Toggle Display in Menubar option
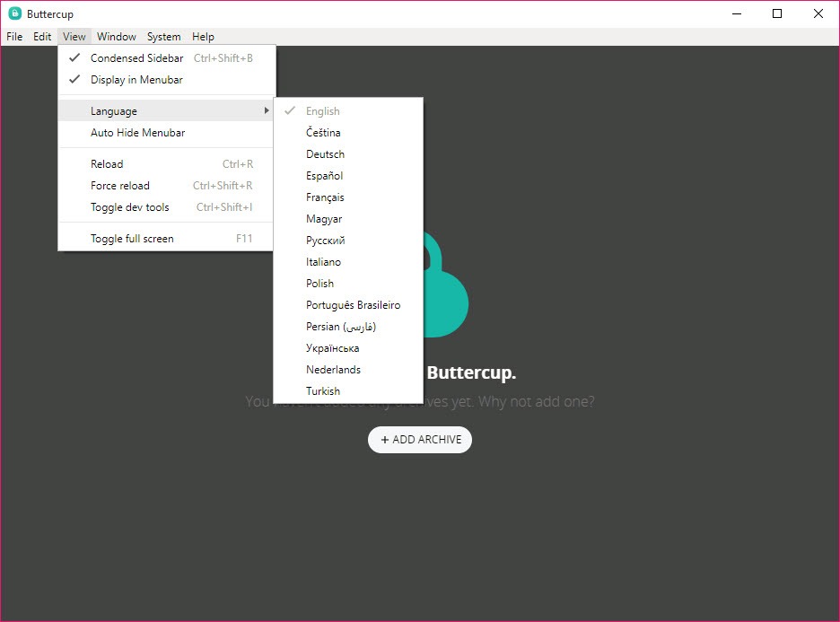This screenshot has height=622, width=840. tap(167, 80)
